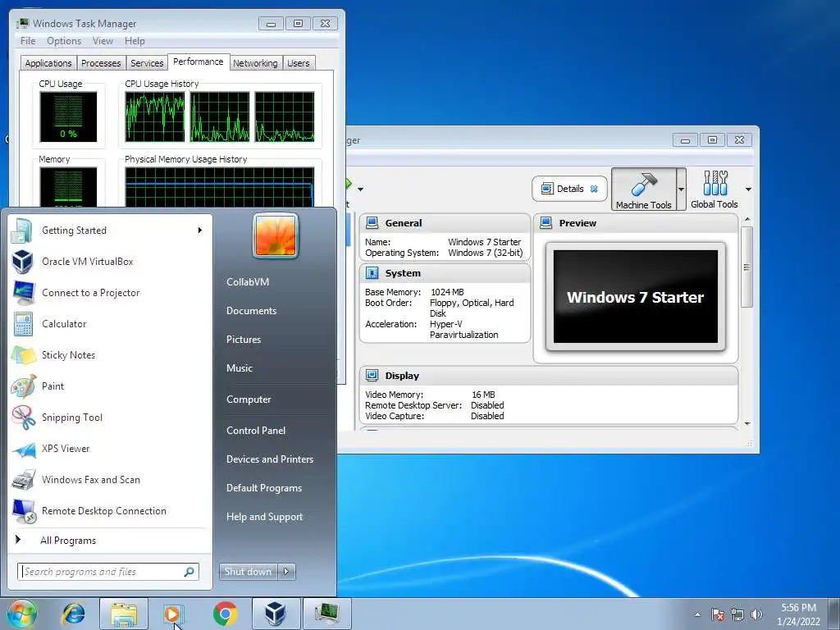Open Control Panel from Start menu
The image size is (840, 630).
click(256, 431)
